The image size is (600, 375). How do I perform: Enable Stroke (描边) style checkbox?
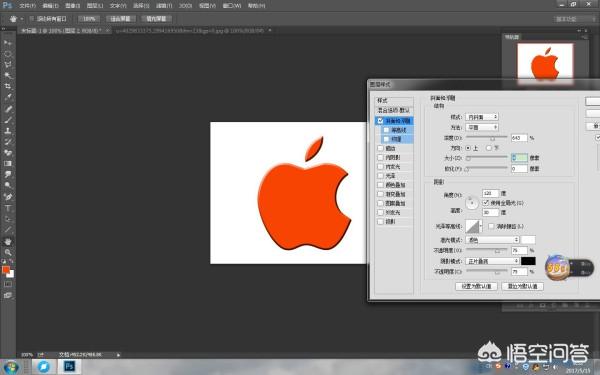click(x=380, y=148)
